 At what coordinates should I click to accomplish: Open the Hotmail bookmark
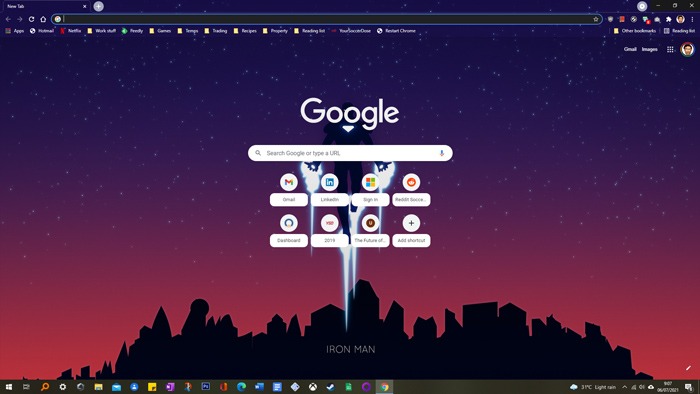click(42, 31)
